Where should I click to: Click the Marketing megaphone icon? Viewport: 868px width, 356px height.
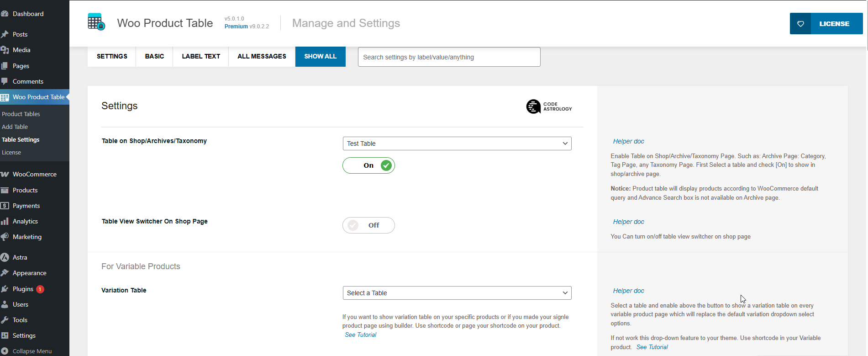(5, 237)
